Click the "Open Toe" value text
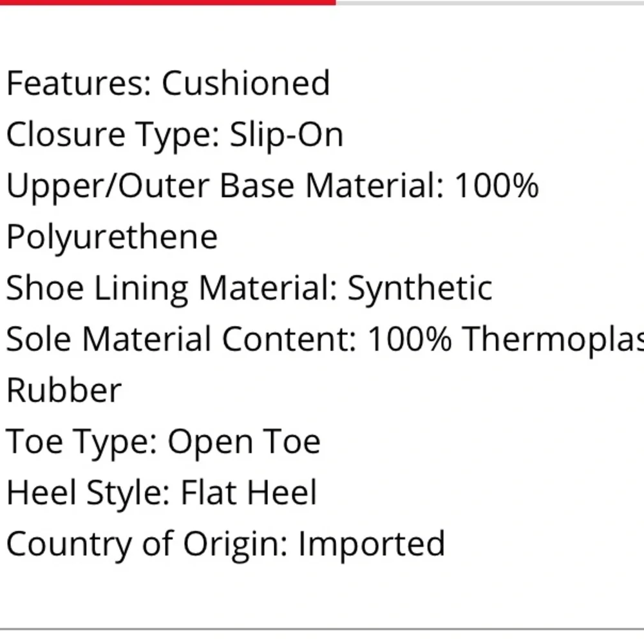 pyautogui.click(x=244, y=442)
